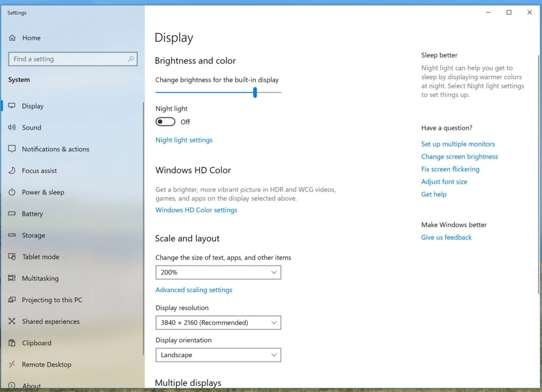This screenshot has height=392, width=542.
Task: Click the Clipboard icon
Action: point(12,343)
